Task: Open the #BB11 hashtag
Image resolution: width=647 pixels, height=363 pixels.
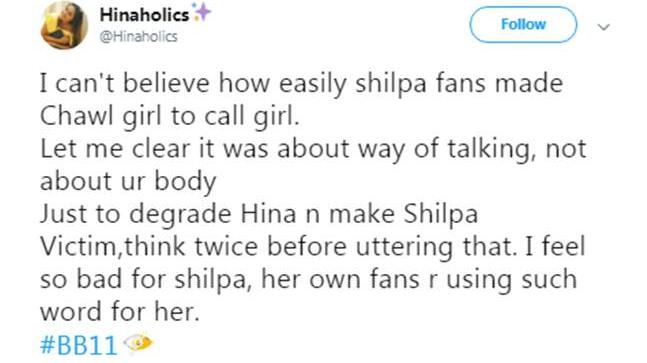Action: click(x=78, y=345)
